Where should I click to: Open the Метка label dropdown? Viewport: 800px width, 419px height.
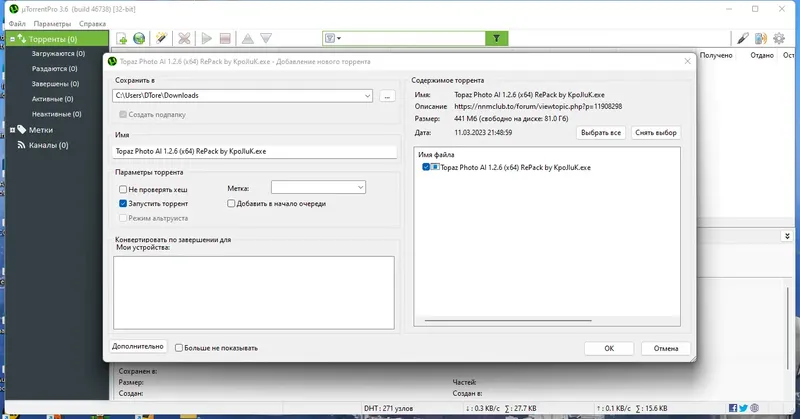pos(360,187)
